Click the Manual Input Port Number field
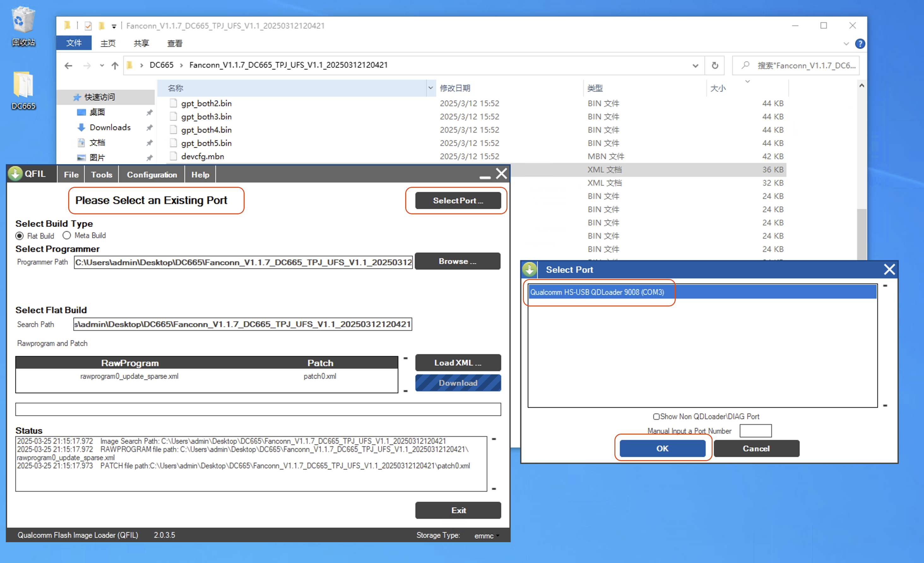The height and width of the screenshot is (563, 924). [755, 431]
